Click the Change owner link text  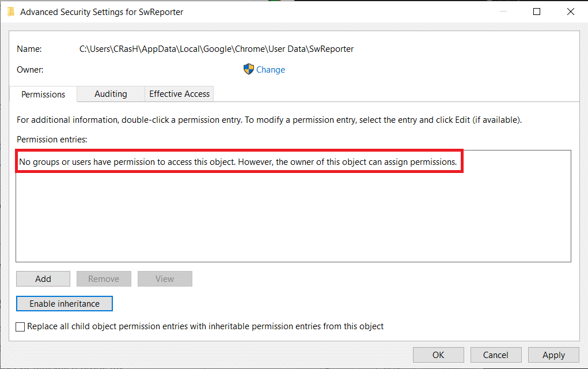[x=271, y=70]
